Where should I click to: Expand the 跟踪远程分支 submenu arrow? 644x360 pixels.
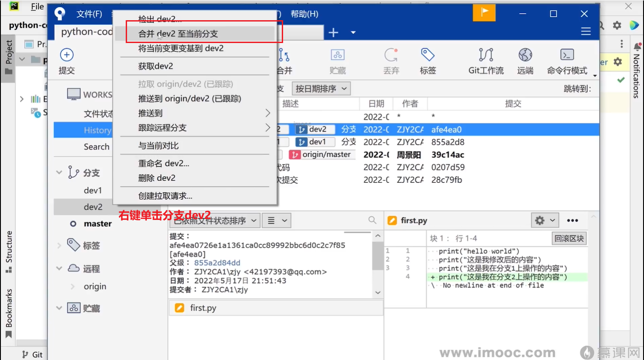click(x=267, y=128)
